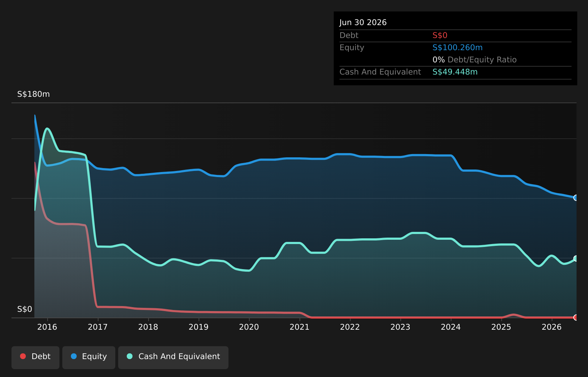Click the 0% Debt/Equity Ratio text
588x377 pixels.
(474, 60)
